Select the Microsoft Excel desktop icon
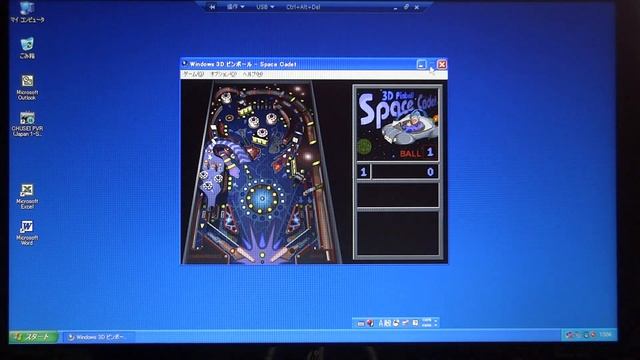This screenshot has width=640, height=360. pyautogui.click(x=27, y=196)
